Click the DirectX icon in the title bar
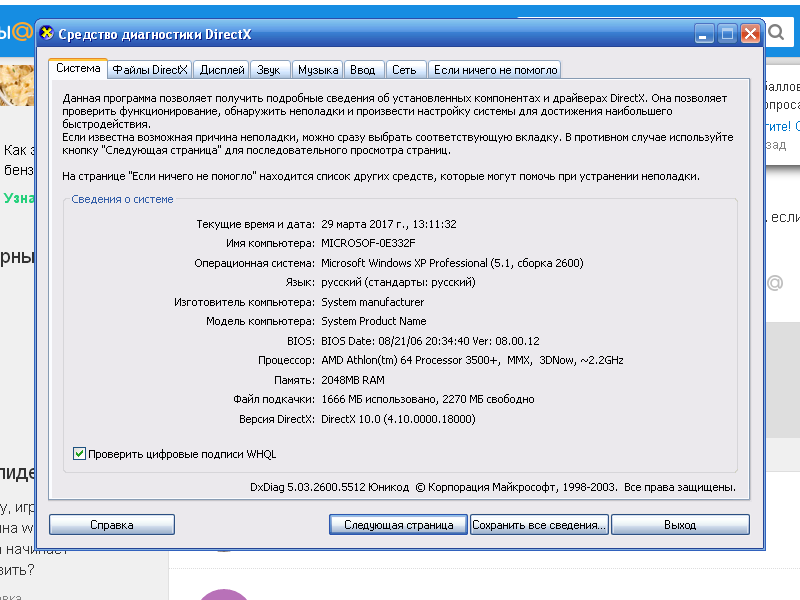 click(x=46, y=33)
